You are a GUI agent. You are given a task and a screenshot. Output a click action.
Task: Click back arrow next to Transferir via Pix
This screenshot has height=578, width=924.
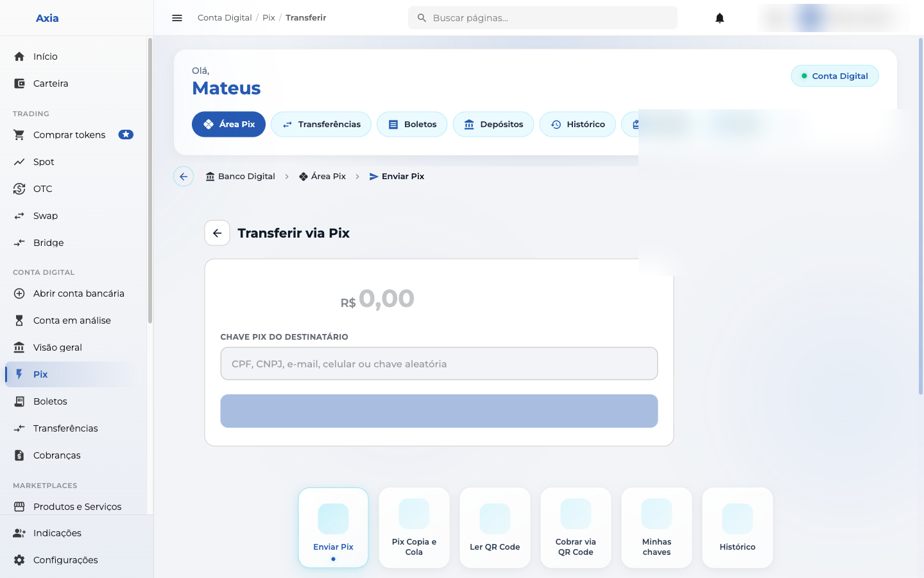pyautogui.click(x=218, y=233)
